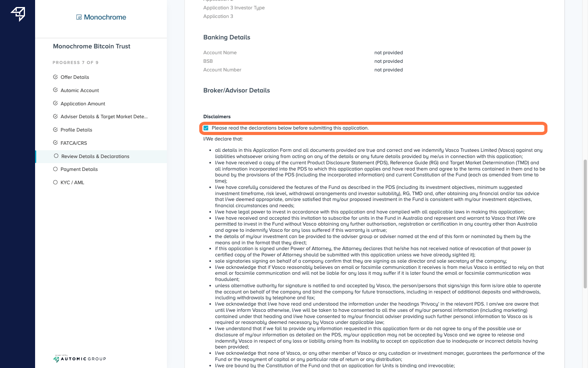
Task: Open the FATCA/CRS step
Action: pyautogui.click(x=74, y=143)
